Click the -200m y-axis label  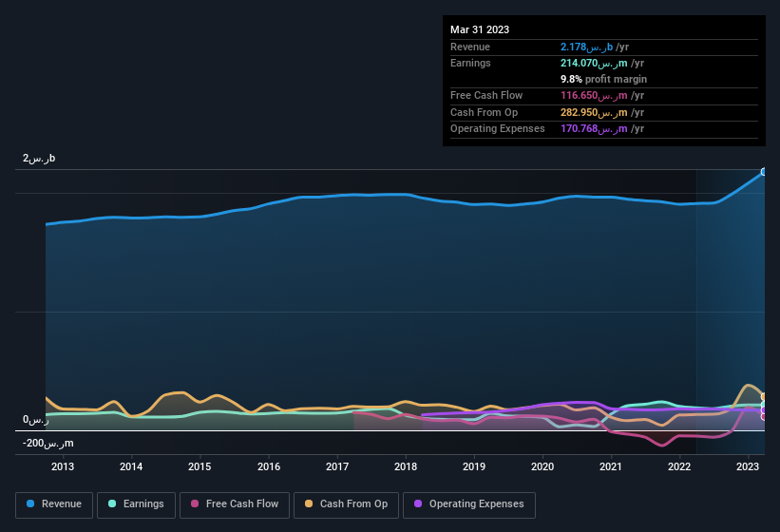click(48, 444)
